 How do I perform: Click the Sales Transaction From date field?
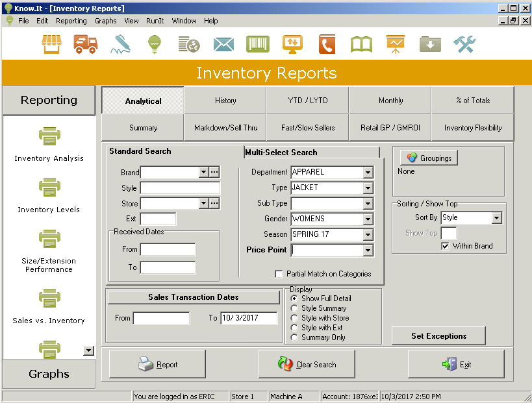(x=162, y=318)
